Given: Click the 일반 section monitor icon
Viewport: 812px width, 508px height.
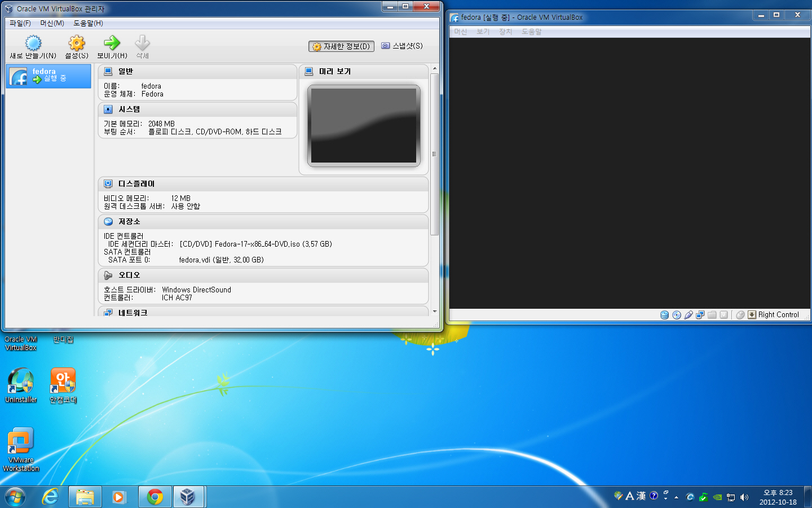Looking at the screenshot, I should (x=108, y=72).
